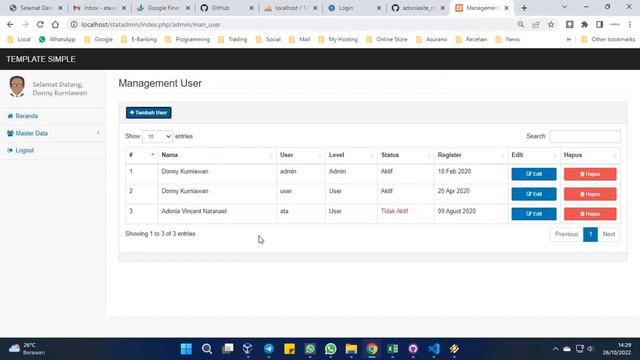Switch to the Inbox Gmail tab
The width and height of the screenshot is (640, 360).
pos(99,8)
